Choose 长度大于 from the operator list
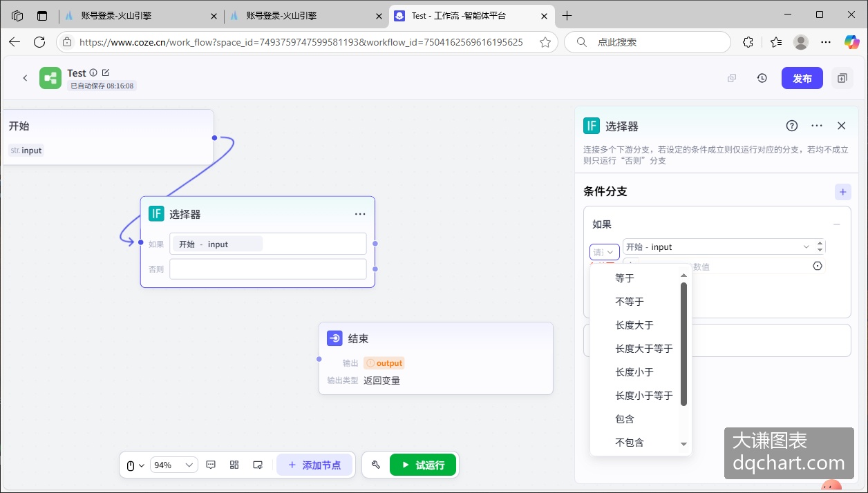 (634, 325)
